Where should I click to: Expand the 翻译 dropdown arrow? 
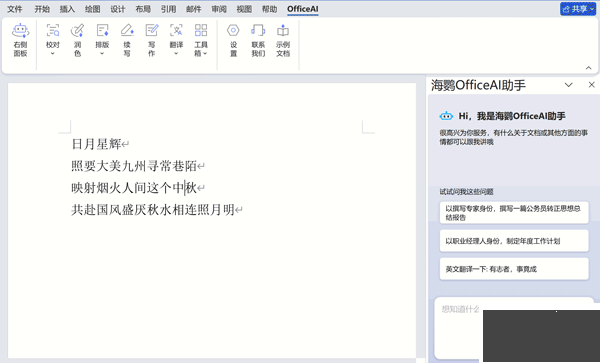pos(176,54)
